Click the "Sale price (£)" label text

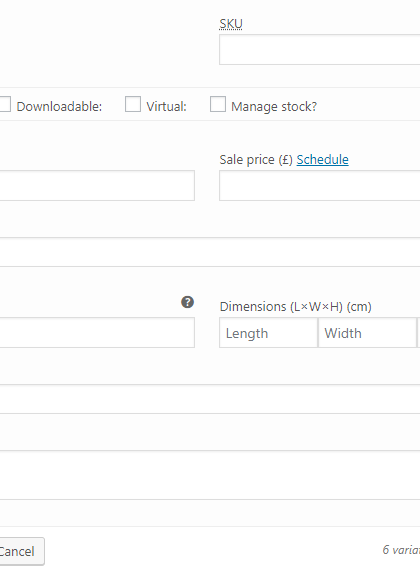[256, 160]
